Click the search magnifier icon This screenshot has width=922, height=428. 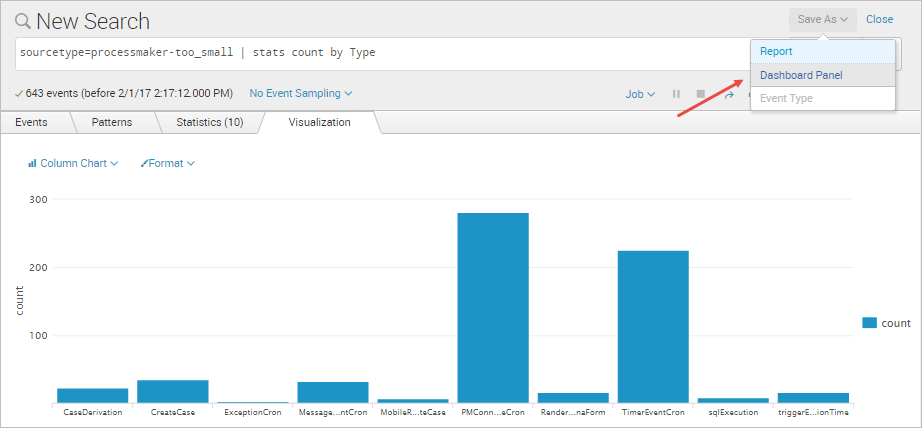[23, 21]
